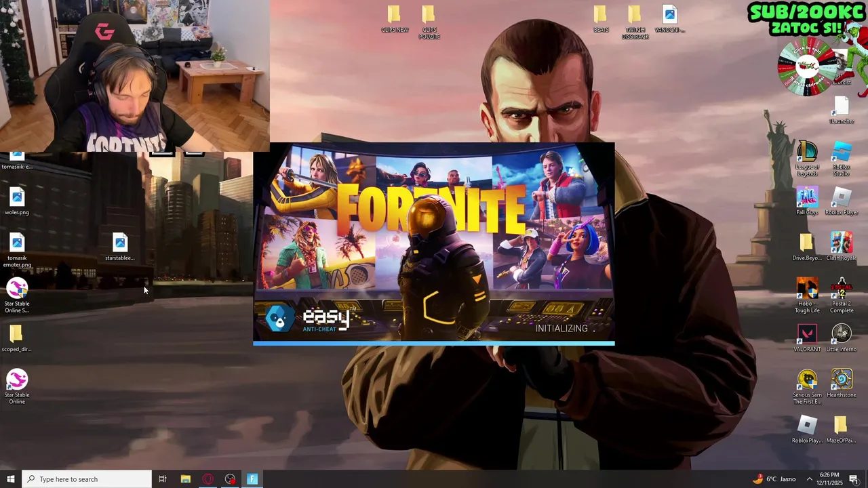Open the 6°C Jasno weather widget
Screen dimensions: 868x488
[x=774, y=479]
